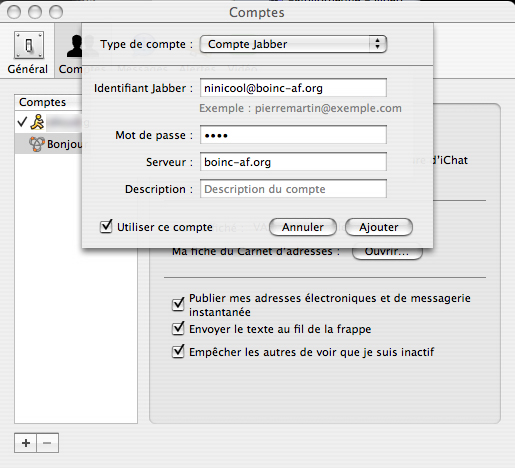Click the Ajouter button
Screen dimensions: 515x468
[x=379, y=227]
